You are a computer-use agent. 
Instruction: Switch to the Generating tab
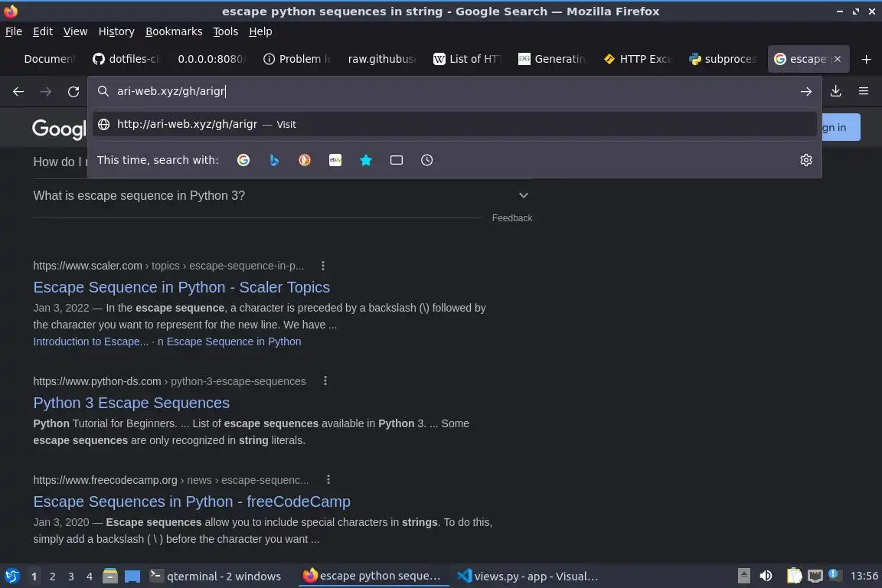coord(552,59)
